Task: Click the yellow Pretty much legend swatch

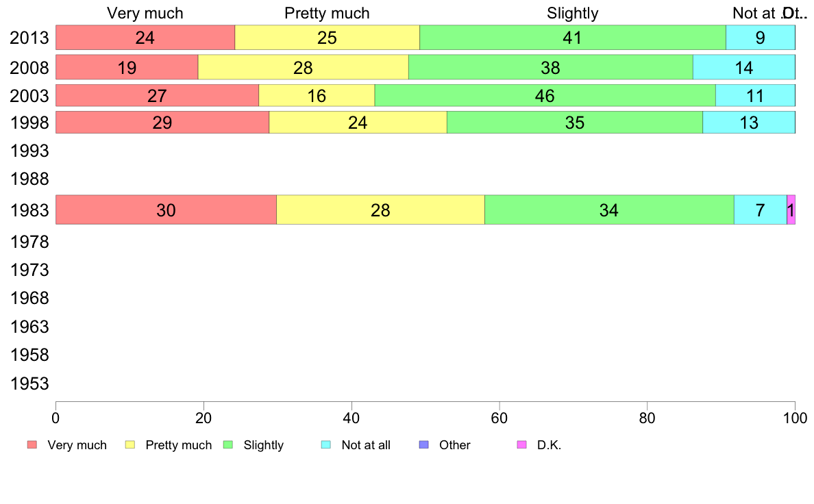Action: 129,445
